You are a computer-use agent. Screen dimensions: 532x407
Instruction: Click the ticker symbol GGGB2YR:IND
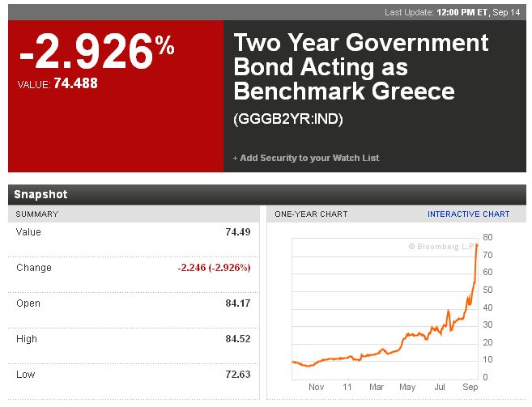click(288, 119)
